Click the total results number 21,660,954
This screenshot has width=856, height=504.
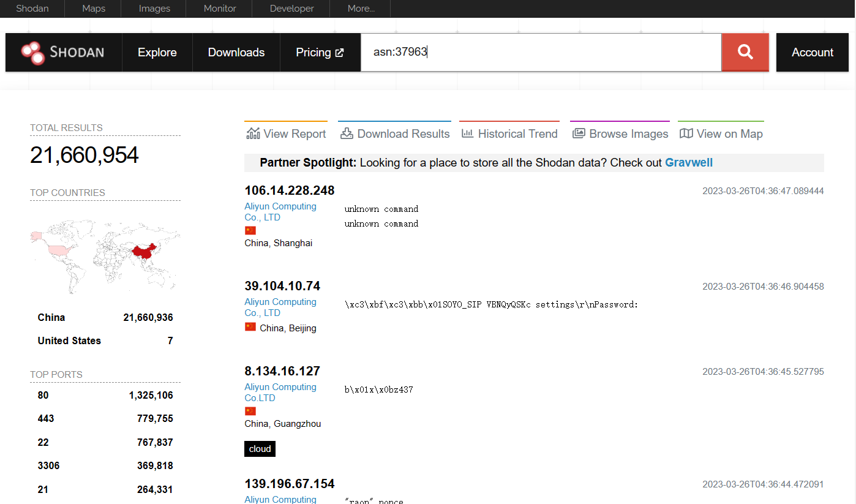click(x=84, y=155)
